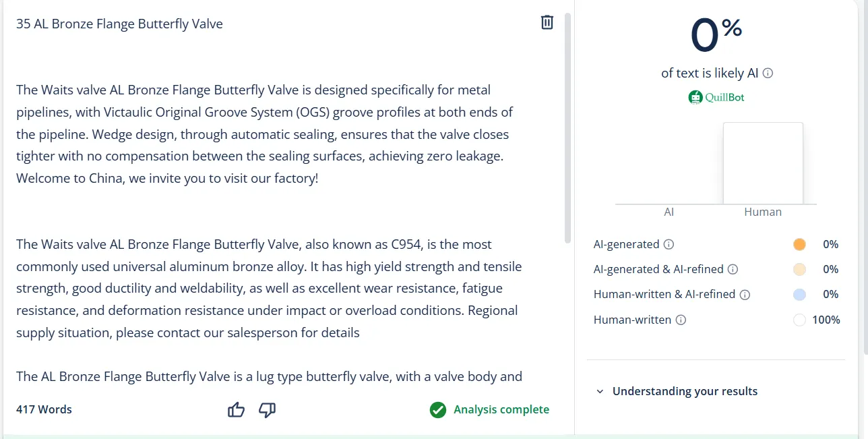Click into the first paragraph of text
The width and height of the screenshot is (868, 439).
(263, 134)
